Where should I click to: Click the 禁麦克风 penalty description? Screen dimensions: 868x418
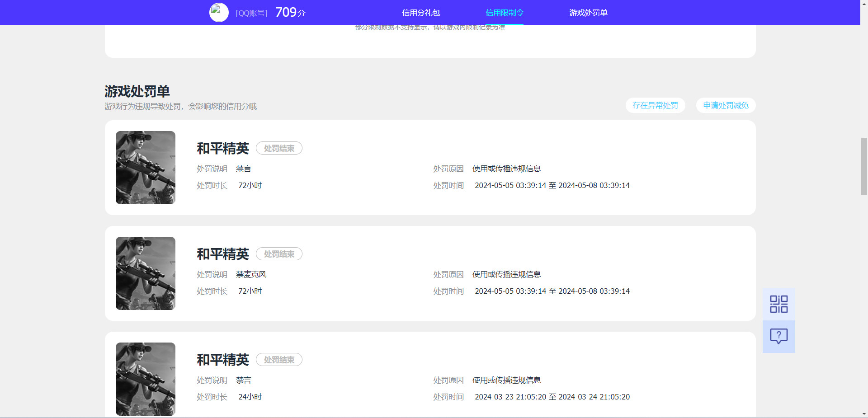(251, 274)
